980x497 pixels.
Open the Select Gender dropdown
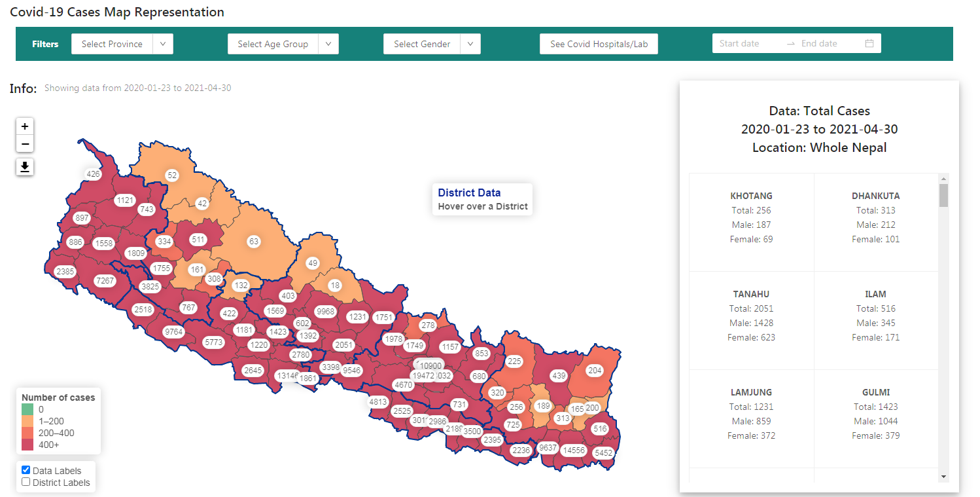432,44
